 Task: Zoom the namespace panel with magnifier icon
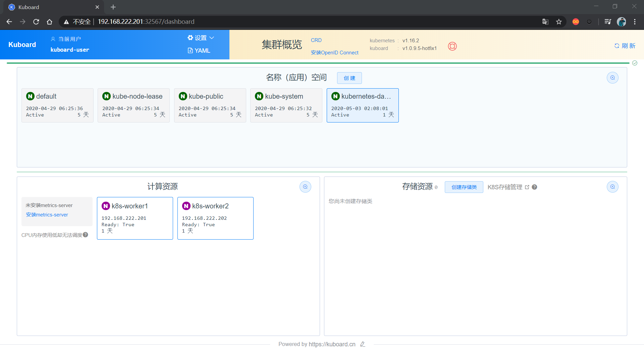pos(612,78)
